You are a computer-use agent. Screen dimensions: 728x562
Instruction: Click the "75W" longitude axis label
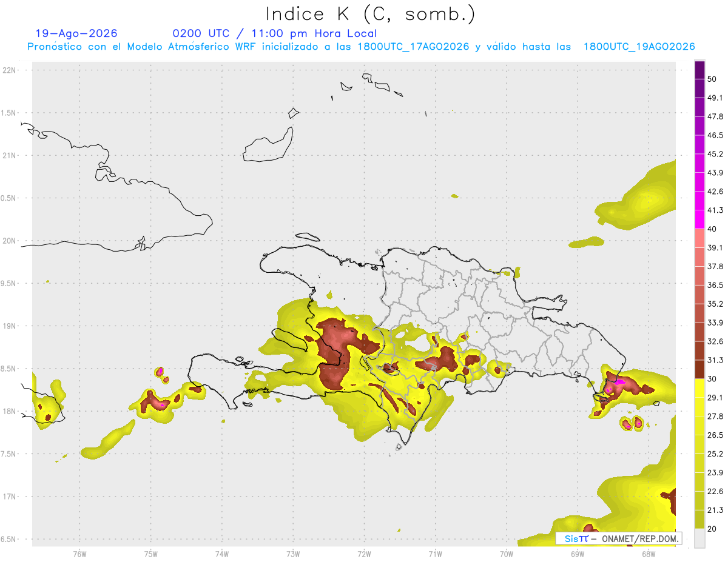coord(150,554)
